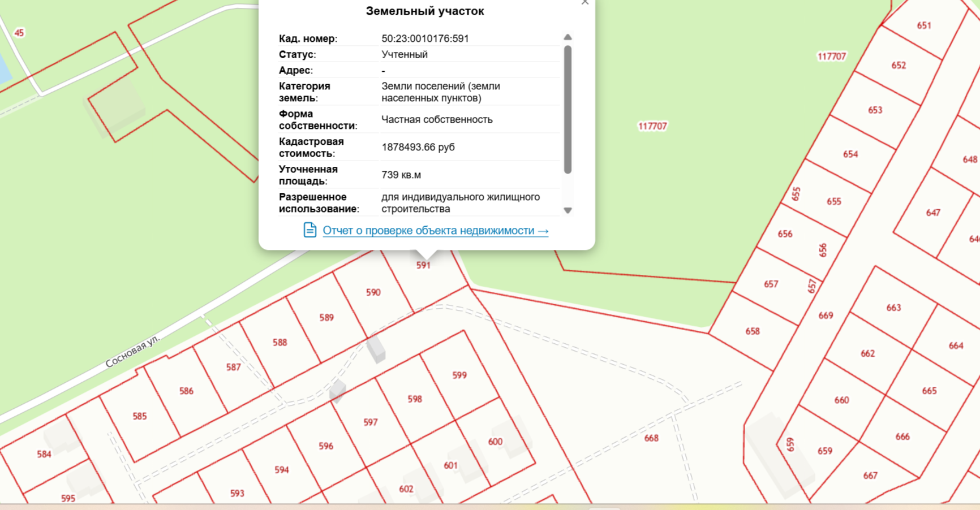Select parcel 658 on the map
The width and height of the screenshot is (980, 510).
coord(753,331)
